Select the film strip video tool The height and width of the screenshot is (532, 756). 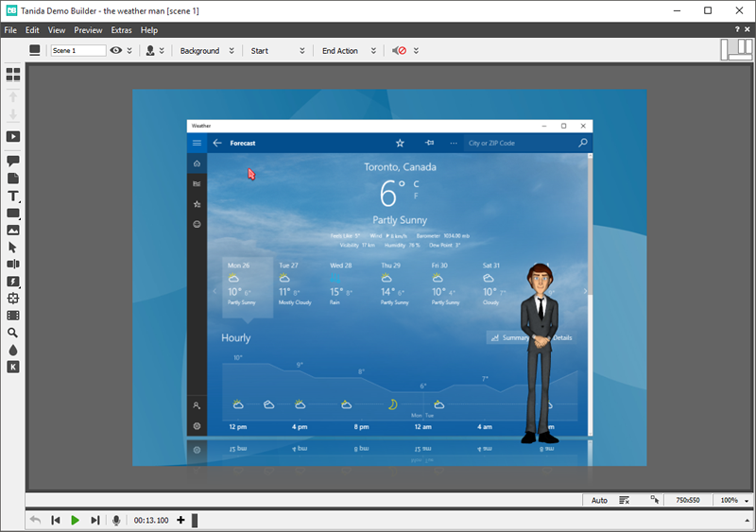coord(13,316)
